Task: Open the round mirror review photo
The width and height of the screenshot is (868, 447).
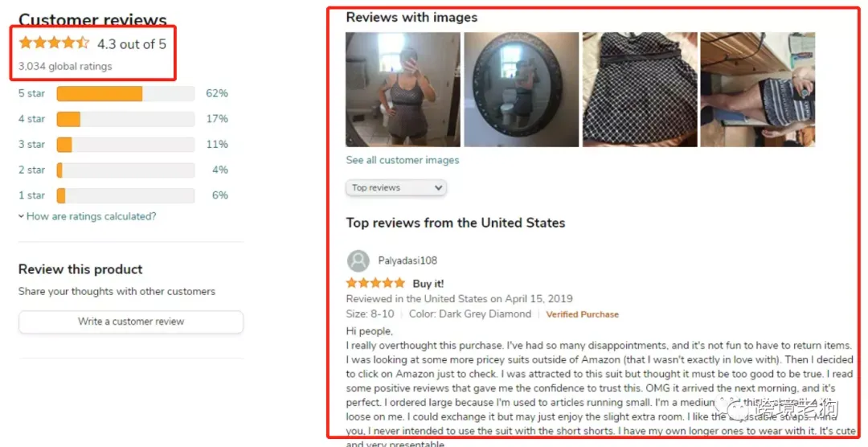Action: [x=521, y=90]
